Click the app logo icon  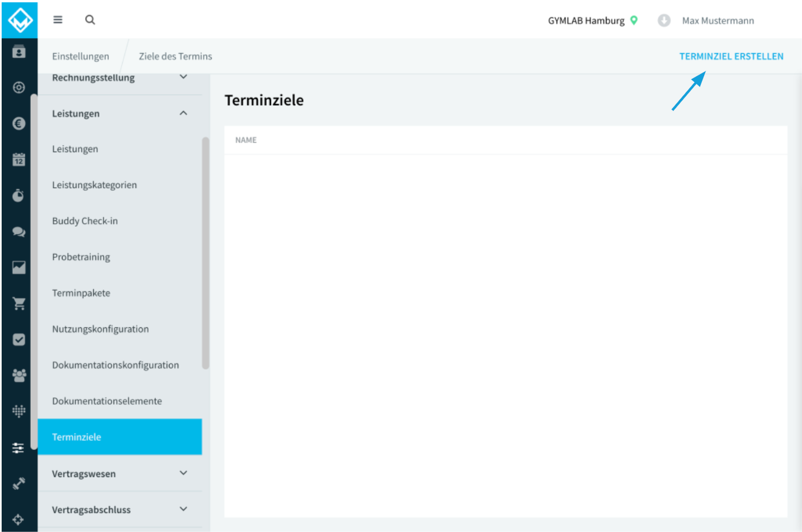(20, 20)
